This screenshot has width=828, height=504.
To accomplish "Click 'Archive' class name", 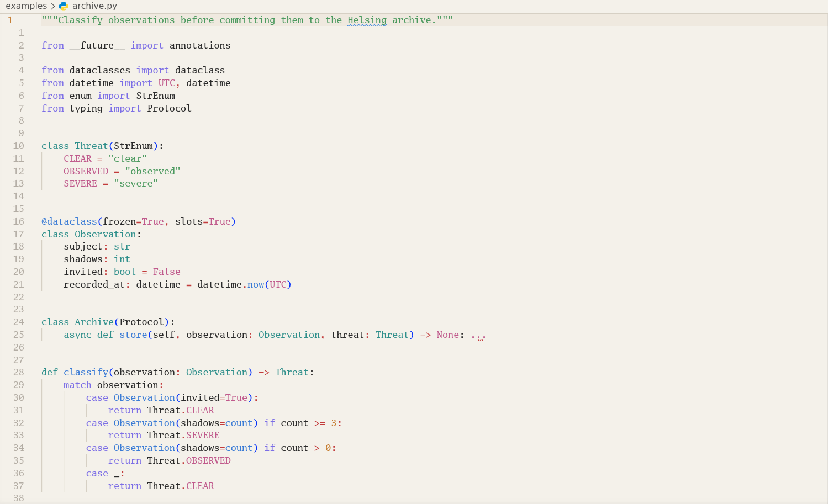I will click(94, 322).
